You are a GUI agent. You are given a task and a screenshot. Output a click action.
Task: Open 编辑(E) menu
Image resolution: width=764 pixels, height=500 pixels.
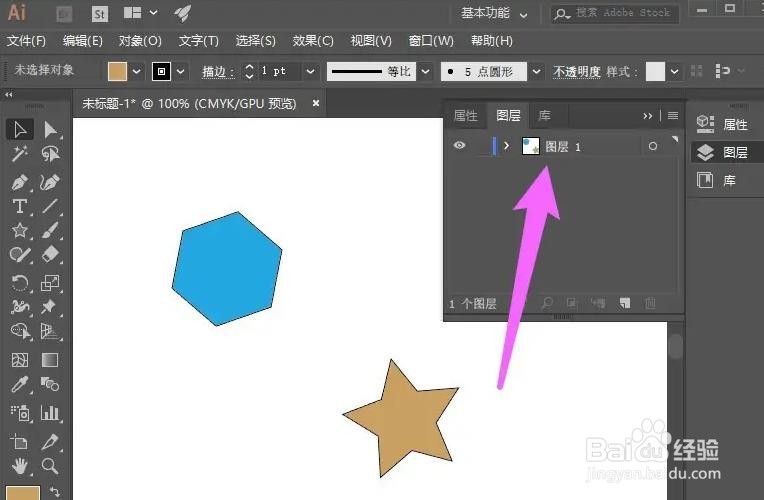tap(82, 41)
